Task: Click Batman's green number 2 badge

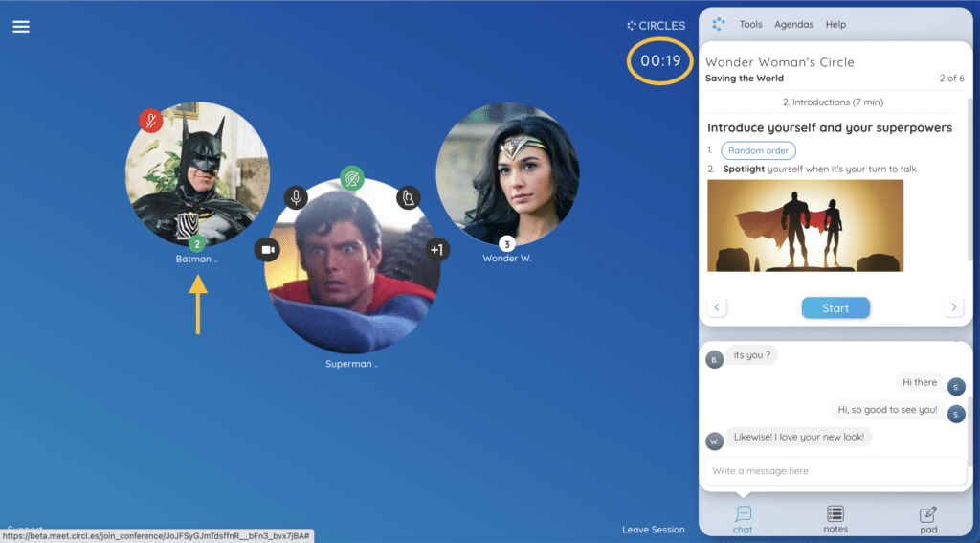Action: (x=197, y=244)
